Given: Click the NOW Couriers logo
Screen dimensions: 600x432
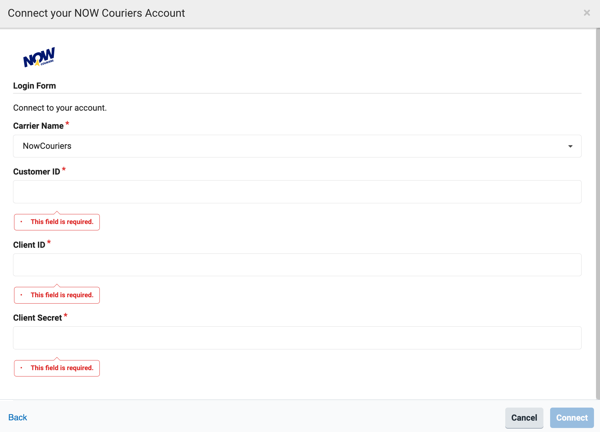Looking at the screenshot, I should [x=39, y=57].
